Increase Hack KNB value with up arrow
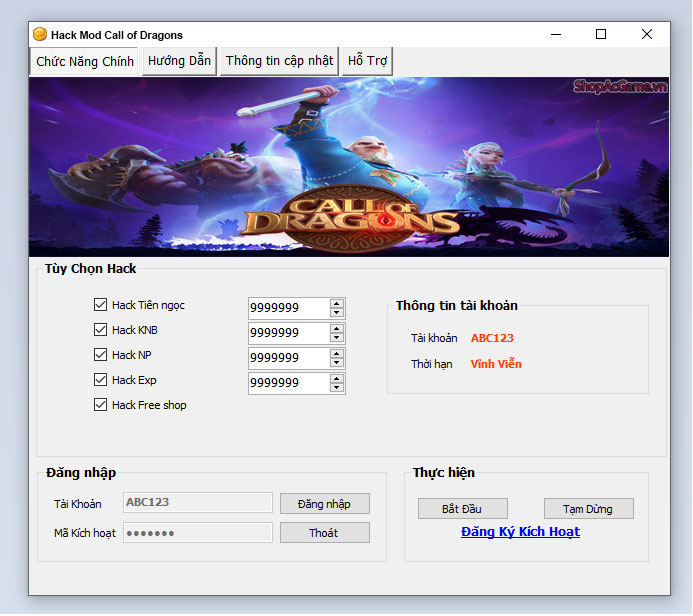 (337, 328)
